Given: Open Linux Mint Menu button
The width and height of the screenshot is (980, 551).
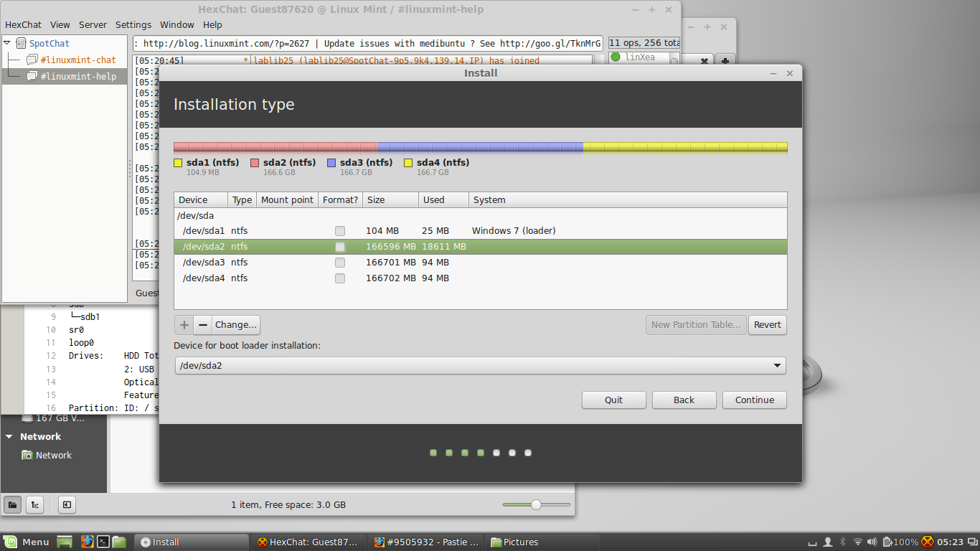Looking at the screenshot, I should (27, 542).
